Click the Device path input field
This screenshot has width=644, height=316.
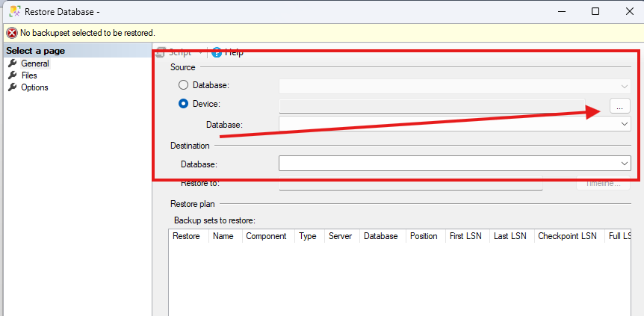(432, 106)
